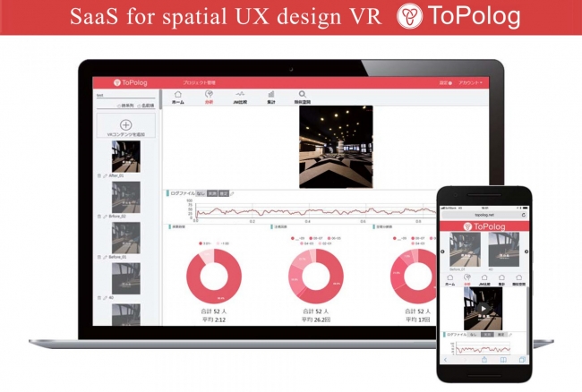Viewport: 582px width, 392px height.
Task: Click the trash icon beside Before_01
Action: point(99,257)
